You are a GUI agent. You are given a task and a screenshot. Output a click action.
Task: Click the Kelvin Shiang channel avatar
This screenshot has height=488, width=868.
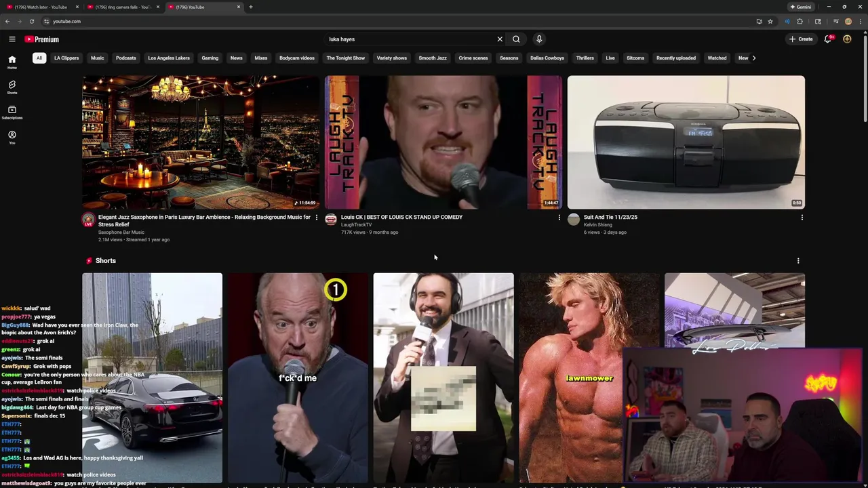pyautogui.click(x=574, y=219)
